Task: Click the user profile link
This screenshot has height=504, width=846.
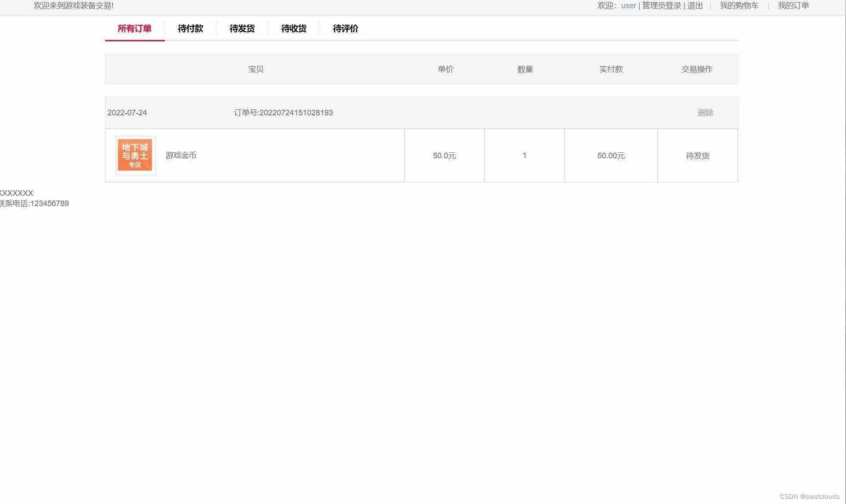Action: [628, 6]
